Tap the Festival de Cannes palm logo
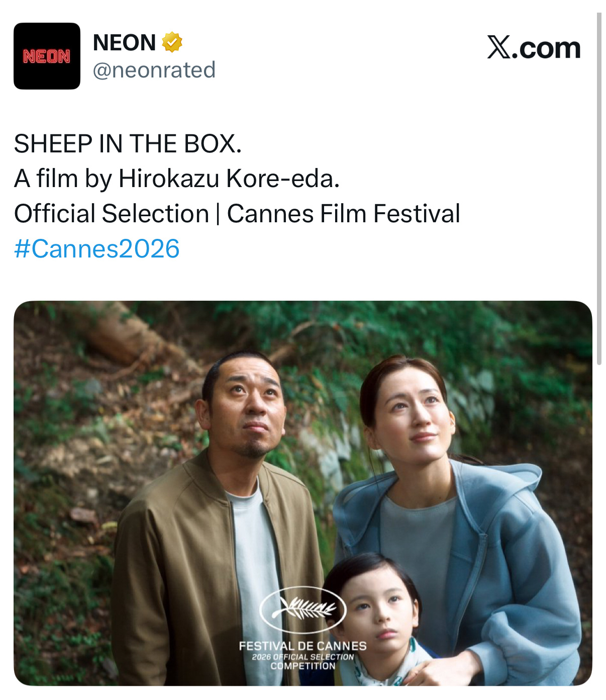The image size is (606, 700). (303, 609)
